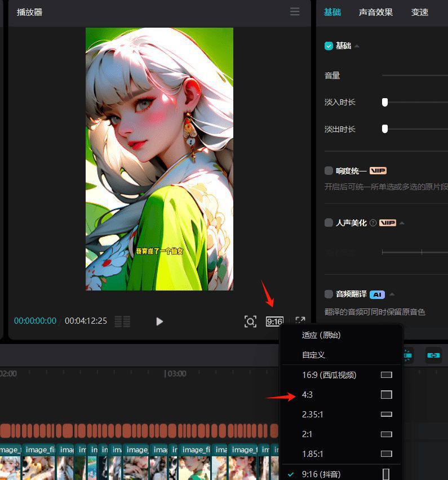Select 自定义 ratio option
The image size is (448, 480).
click(x=341, y=355)
